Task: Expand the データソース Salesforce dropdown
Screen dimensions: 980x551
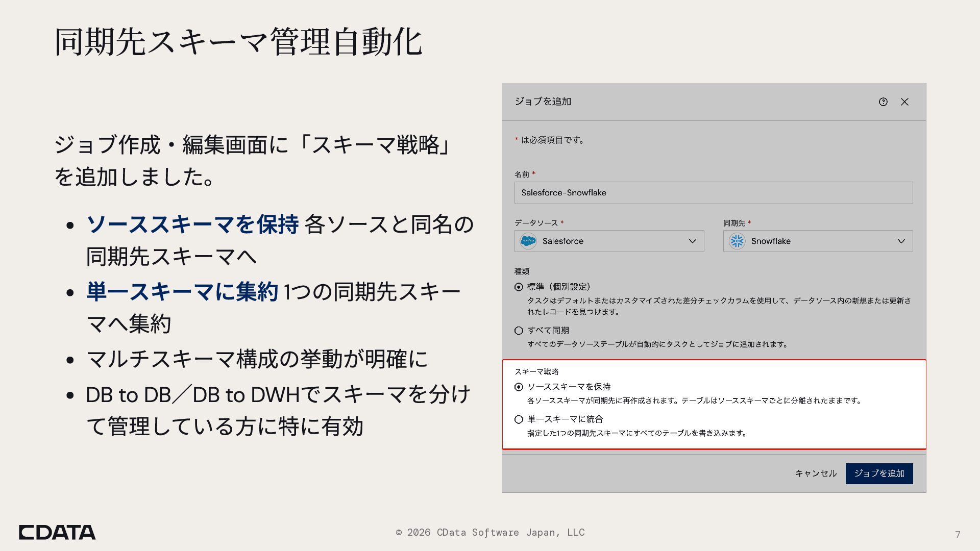Action: pos(609,241)
